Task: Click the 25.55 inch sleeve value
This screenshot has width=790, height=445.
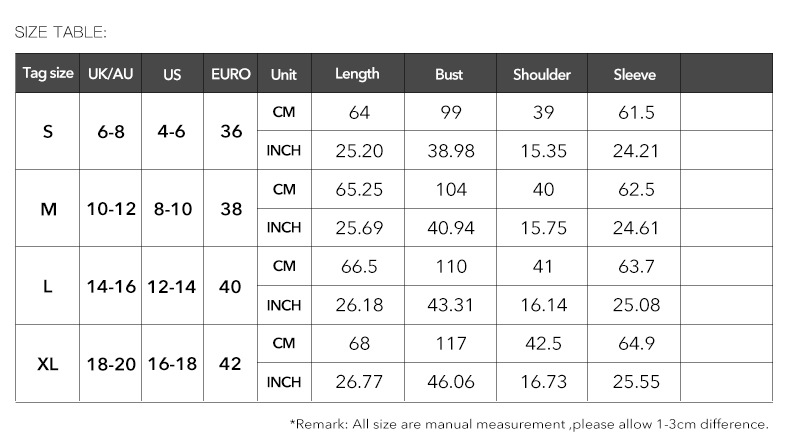Action: pyautogui.click(x=636, y=382)
